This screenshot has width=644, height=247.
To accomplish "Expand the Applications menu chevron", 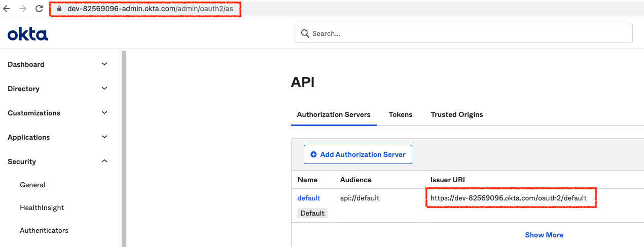I will [x=104, y=137].
